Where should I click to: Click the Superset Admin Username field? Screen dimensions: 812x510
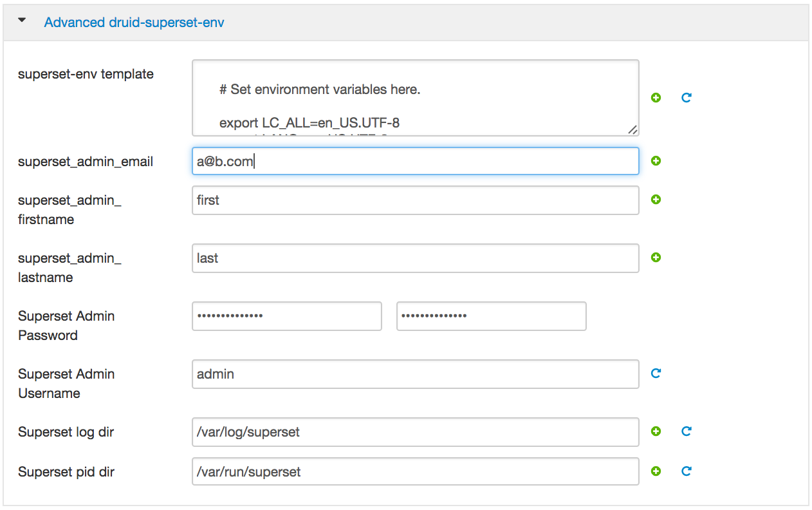(x=416, y=374)
